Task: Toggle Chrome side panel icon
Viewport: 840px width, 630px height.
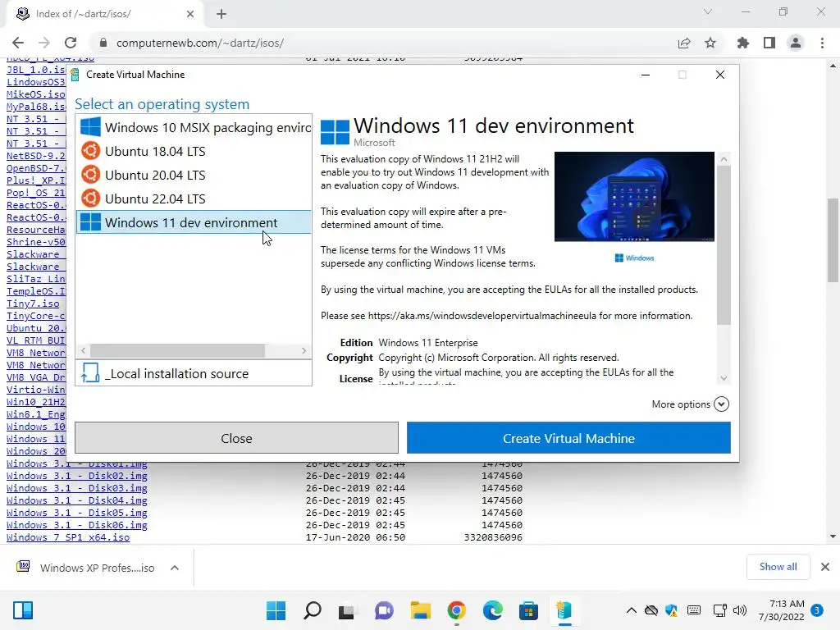Action: click(x=769, y=43)
